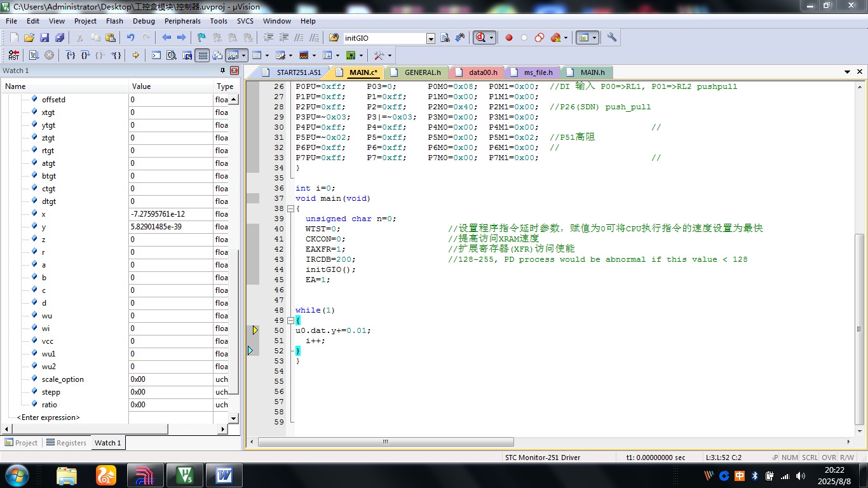This screenshot has width=868, height=488.
Task: Collapse the main function fold marker
Action: click(x=291, y=208)
